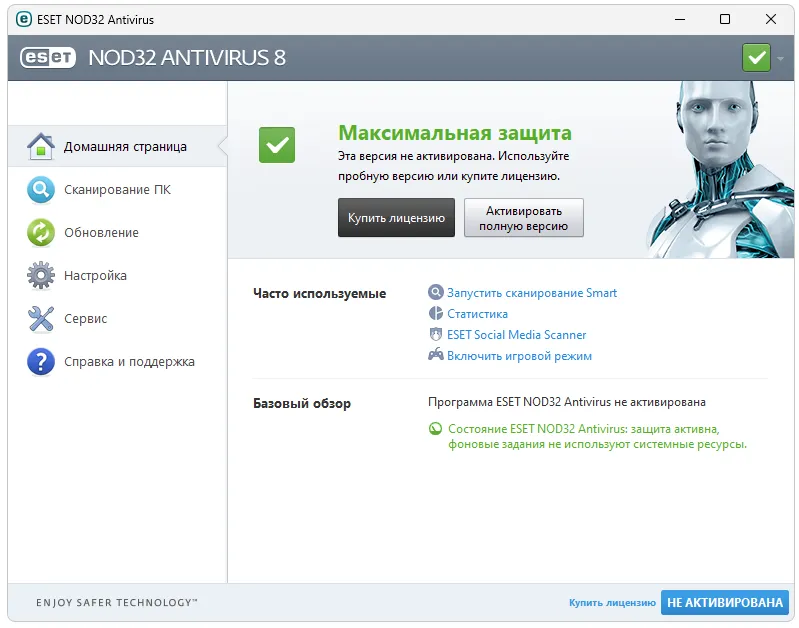Image resolution: width=799 pixels, height=628 pixels.
Task: Click the wrench icon for Сервис
Action: (41, 319)
